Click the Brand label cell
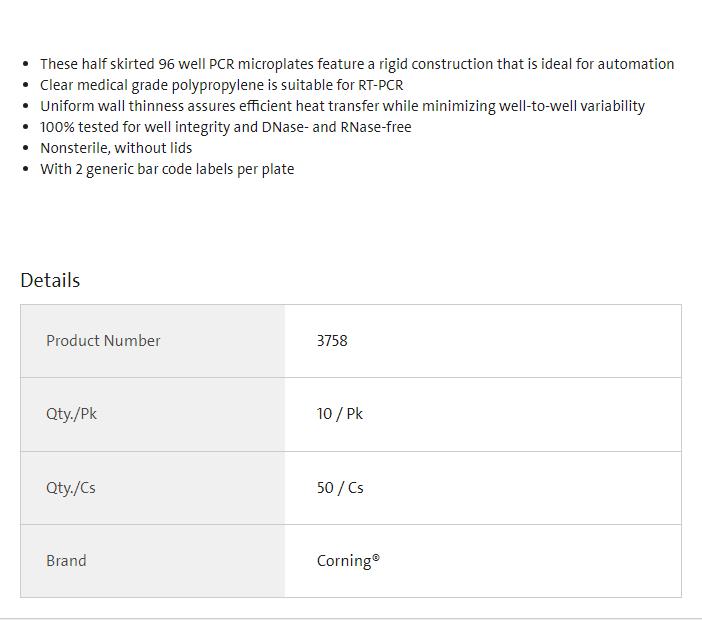Viewport: 702px width, 620px height. click(x=66, y=561)
